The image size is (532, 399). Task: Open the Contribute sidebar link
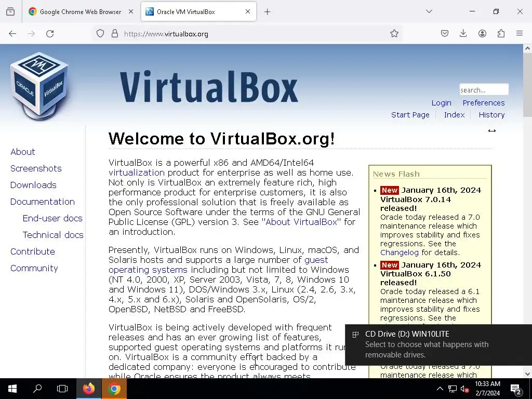click(x=33, y=251)
